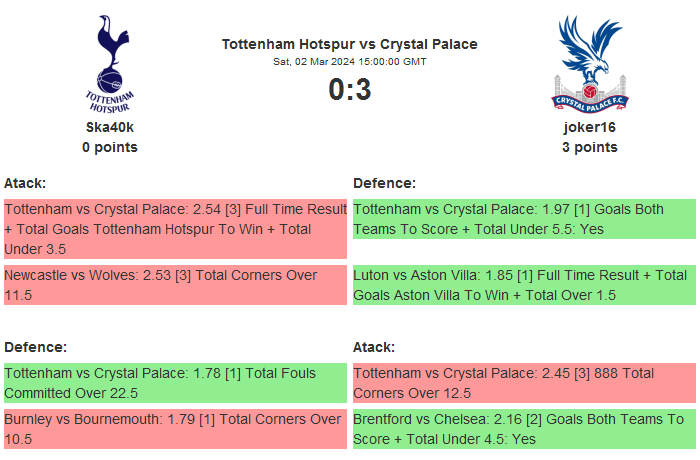Open the Ska40k user profile
Viewport: 700px width, 460px height.
[110, 127]
